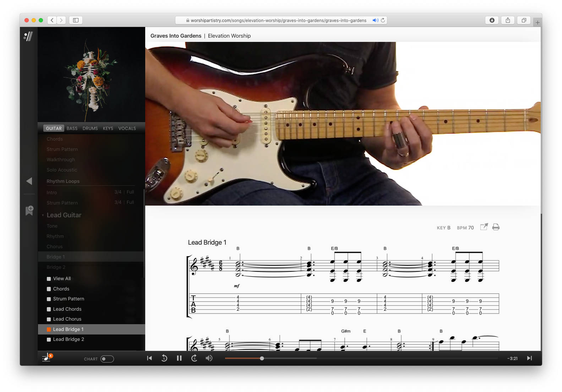The height and width of the screenshot is (392, 562).
Task: Open the VOCALS tab
Action: [x=127, y=129]
